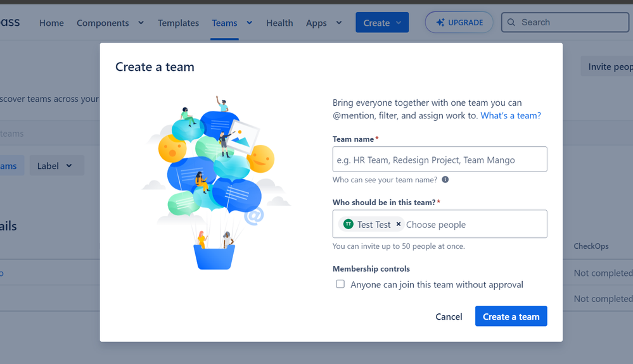Image resolution: width=633 pixels, height=364 pixels.
Task: Click the blue Create button in navbar
Action: coord(382,23)
